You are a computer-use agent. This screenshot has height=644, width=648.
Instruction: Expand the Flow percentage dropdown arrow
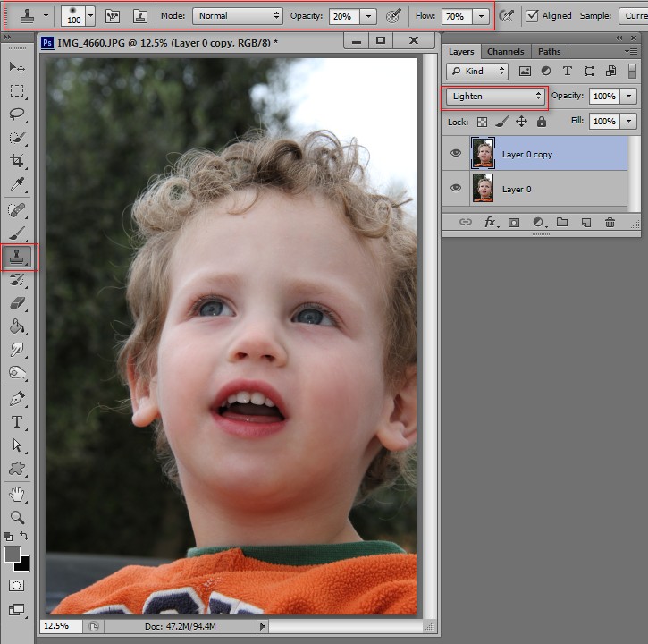[x=481, y=16]
